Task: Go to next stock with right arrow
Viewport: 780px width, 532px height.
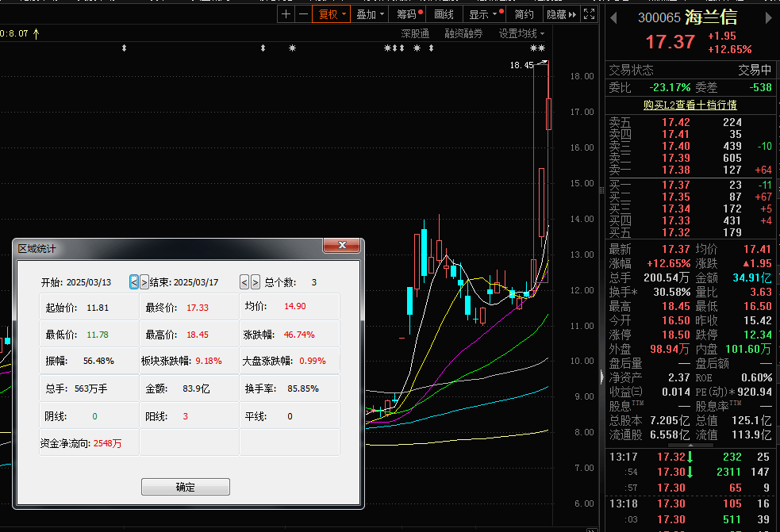Action: (x=769, y=18)
